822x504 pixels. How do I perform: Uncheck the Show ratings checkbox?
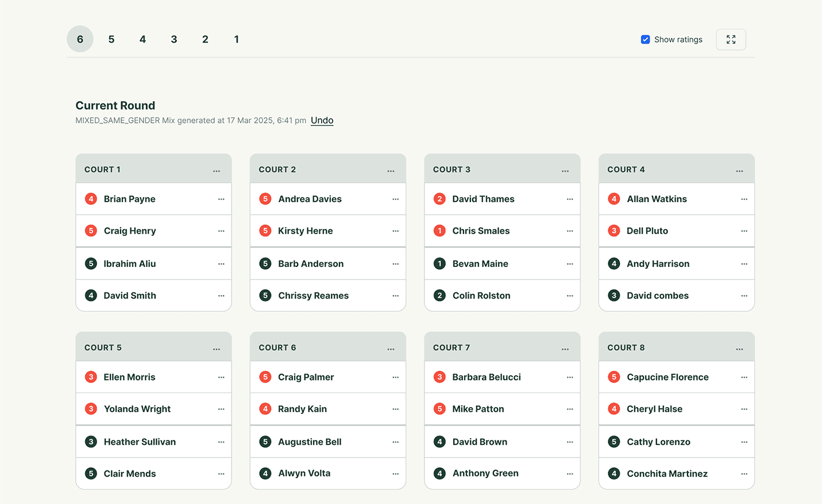(645, 39)
